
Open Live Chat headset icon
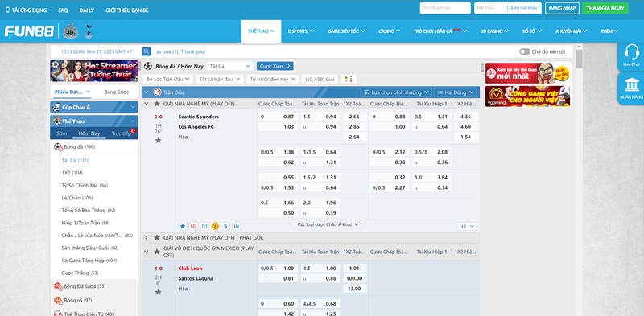click(631, 52)
